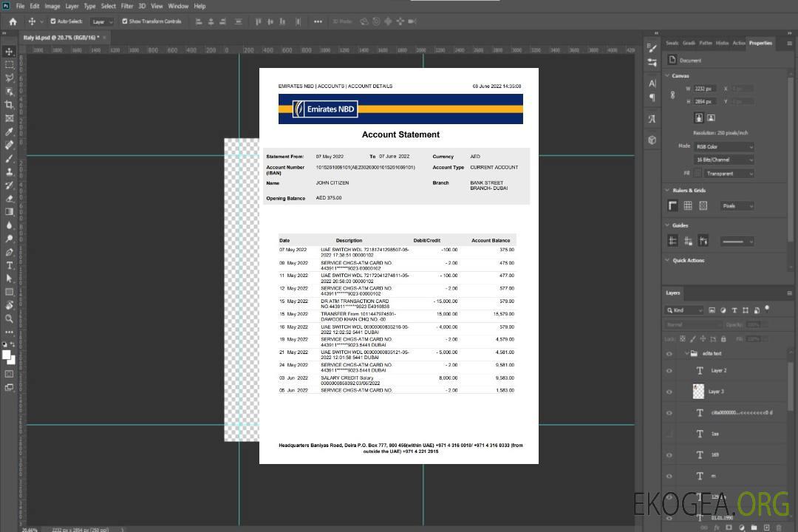Open the RGB Color mode dropdown
This screenshot has width=798, height=532.
tap(724, 146)
